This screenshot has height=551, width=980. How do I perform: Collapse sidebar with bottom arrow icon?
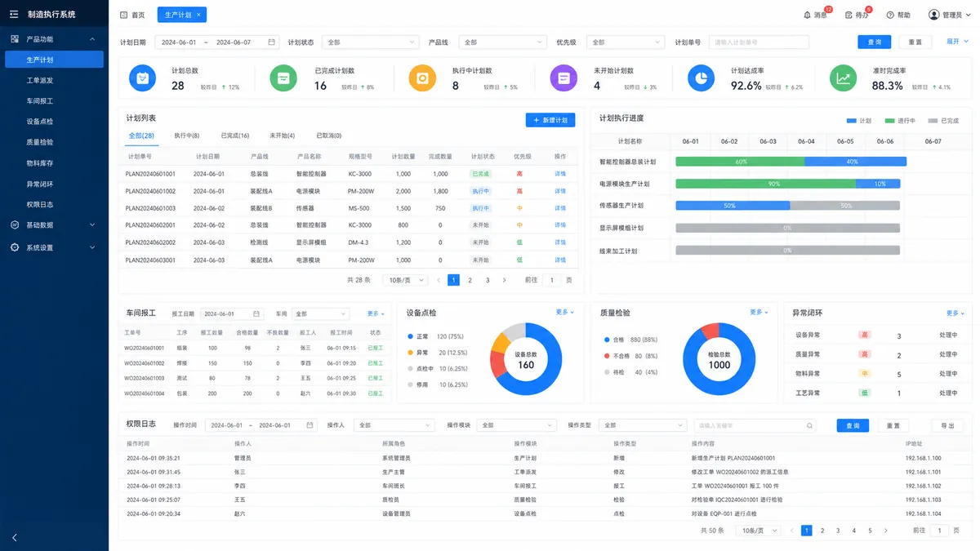[15, 537]
